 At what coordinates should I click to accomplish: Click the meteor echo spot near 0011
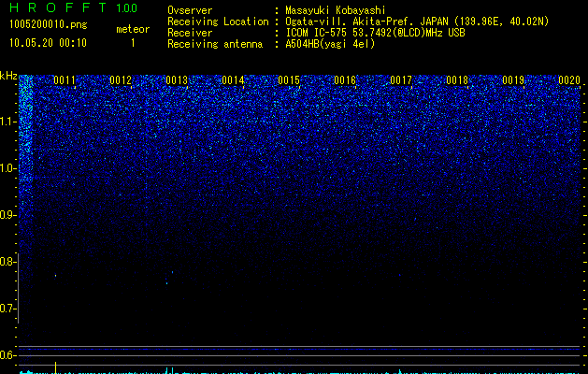55,276
